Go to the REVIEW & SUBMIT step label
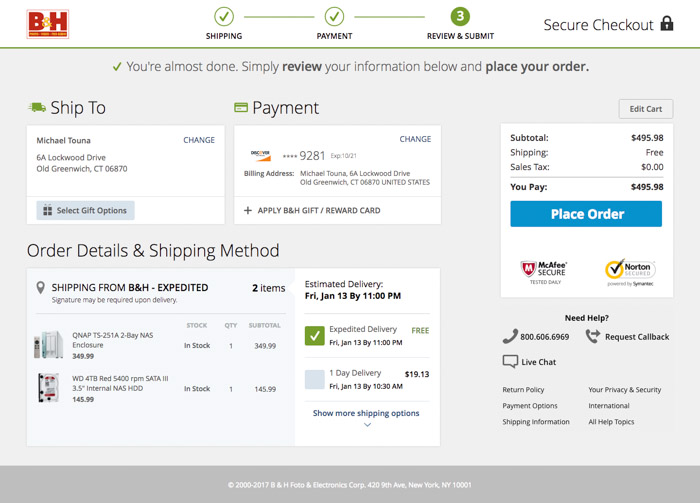 click(460, 36)
